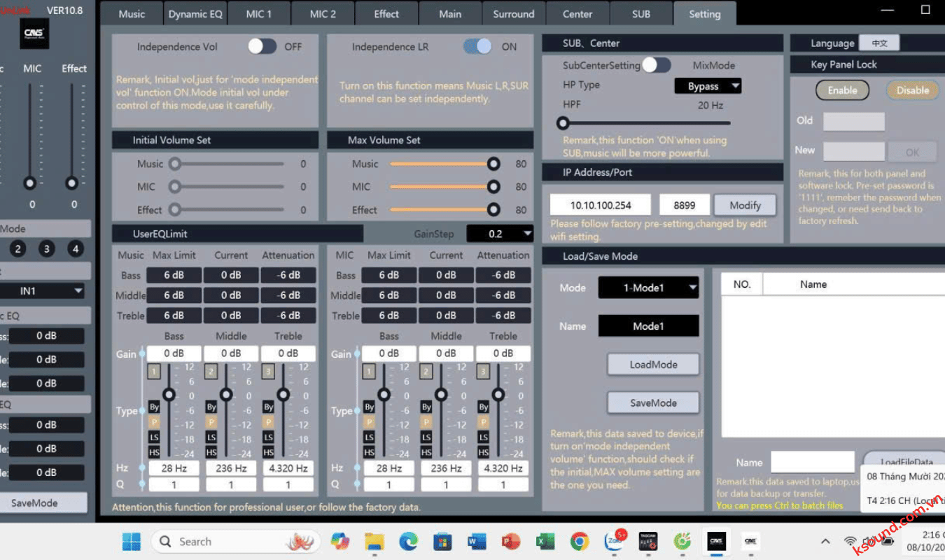Screen dimensions: 945x560
Task: Turn off the Independence LR switch
Action: coord(477,46)
